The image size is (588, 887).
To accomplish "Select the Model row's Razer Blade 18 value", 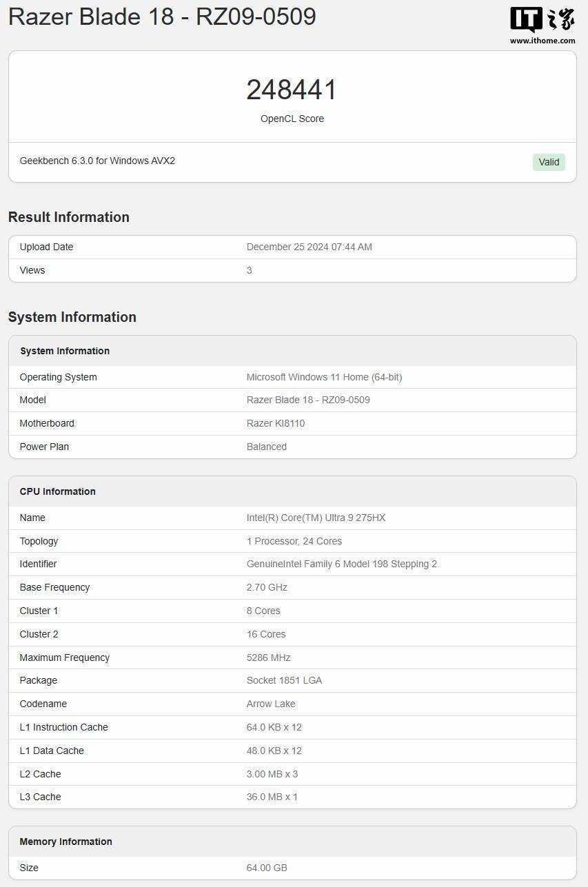I will coord(308,400).
